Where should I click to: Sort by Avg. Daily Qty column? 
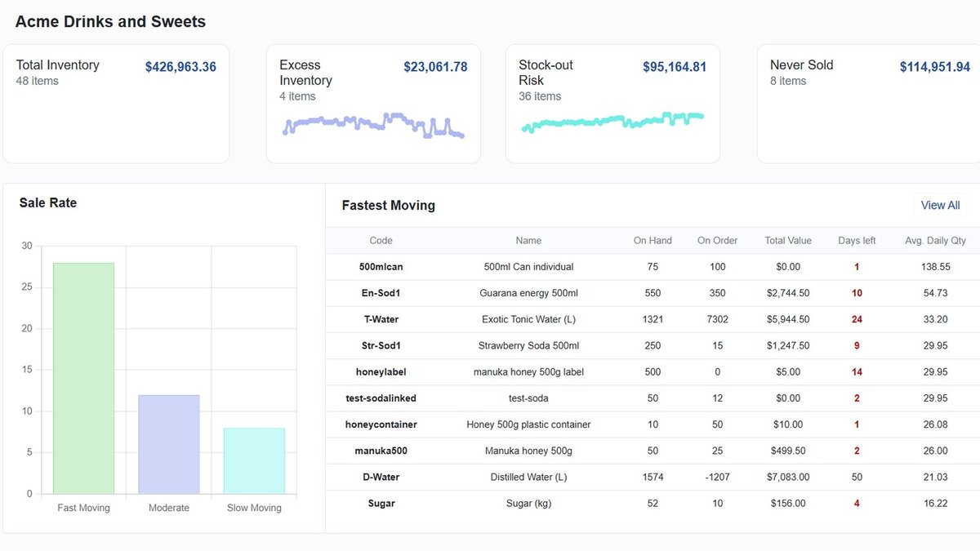935,241
